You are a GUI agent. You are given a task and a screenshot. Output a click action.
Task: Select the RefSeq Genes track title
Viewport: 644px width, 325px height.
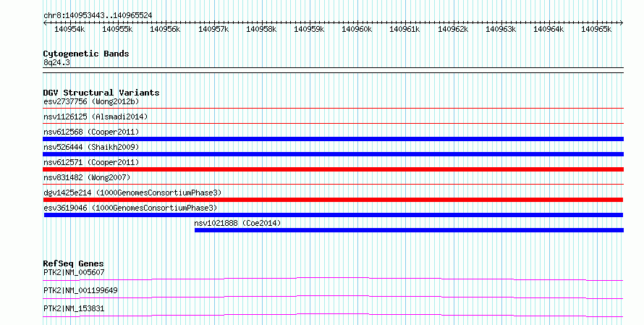(73, 263)
